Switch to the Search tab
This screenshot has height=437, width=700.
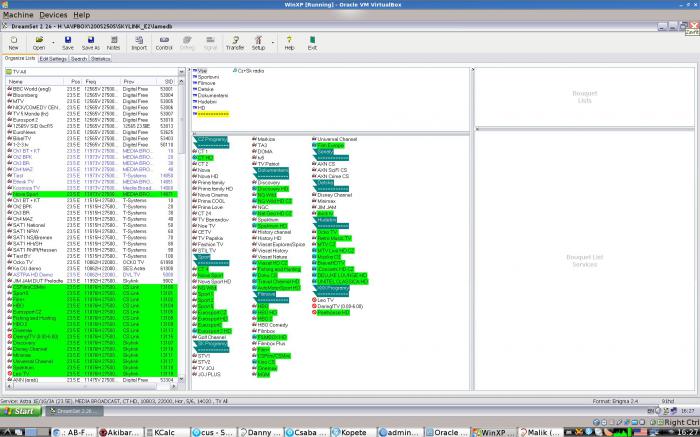point(79,59)
